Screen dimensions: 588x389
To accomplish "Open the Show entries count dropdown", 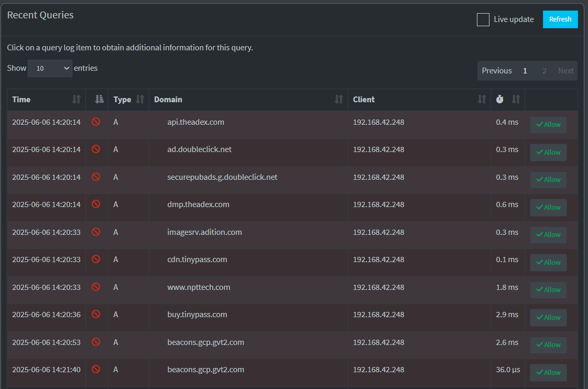I will click(x=50, y=68).
